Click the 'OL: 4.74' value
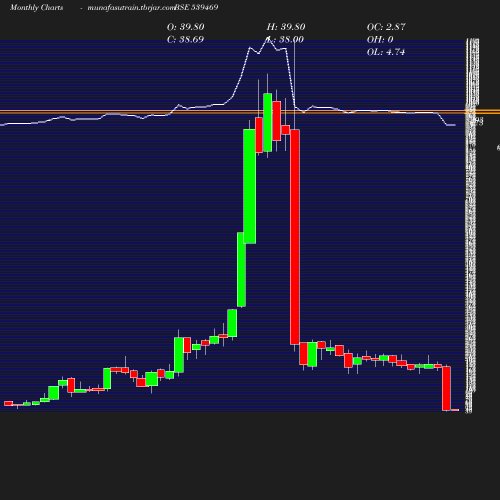 386,52
